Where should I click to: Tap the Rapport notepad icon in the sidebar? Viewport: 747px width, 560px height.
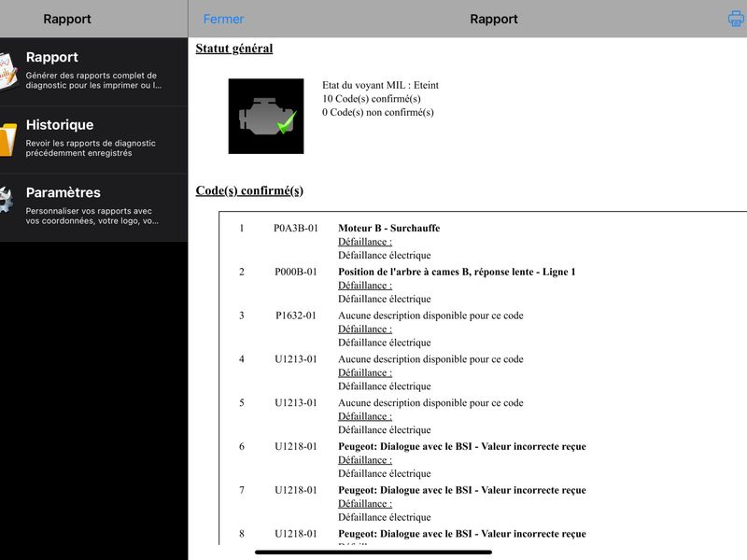coord(8,72)
